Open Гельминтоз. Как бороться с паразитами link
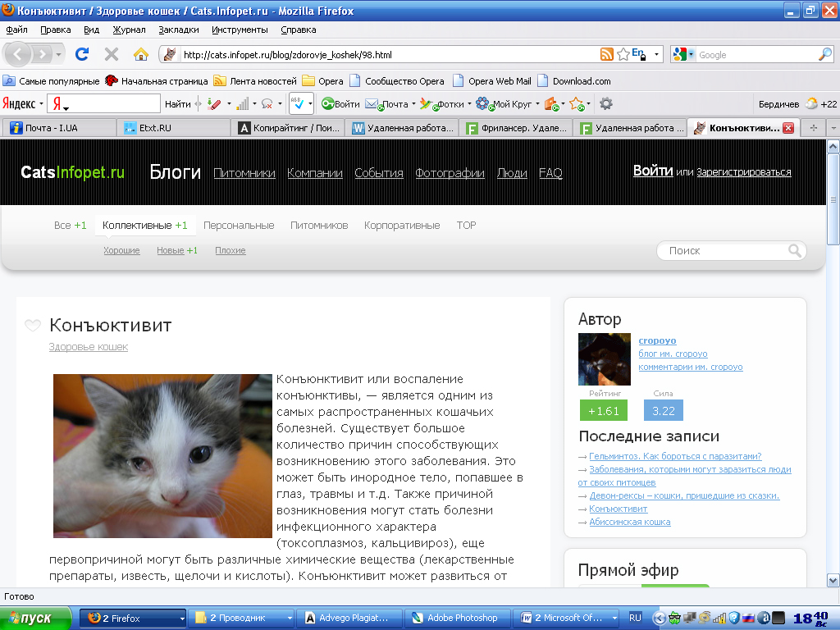The image size is (840, 630). 675,456
